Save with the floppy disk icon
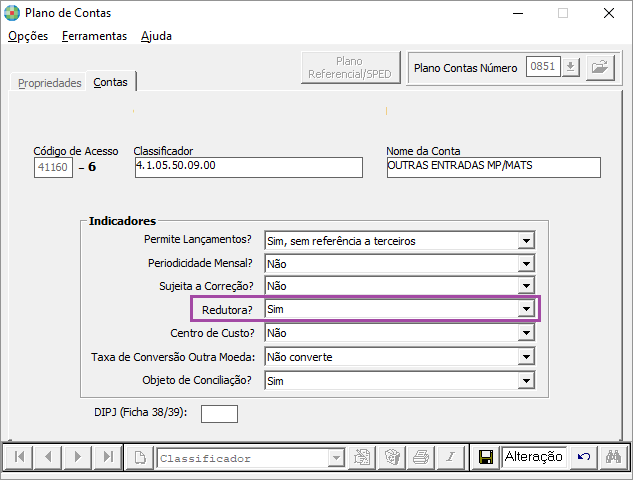Screen dimensions: 633x480 (485, 457)
